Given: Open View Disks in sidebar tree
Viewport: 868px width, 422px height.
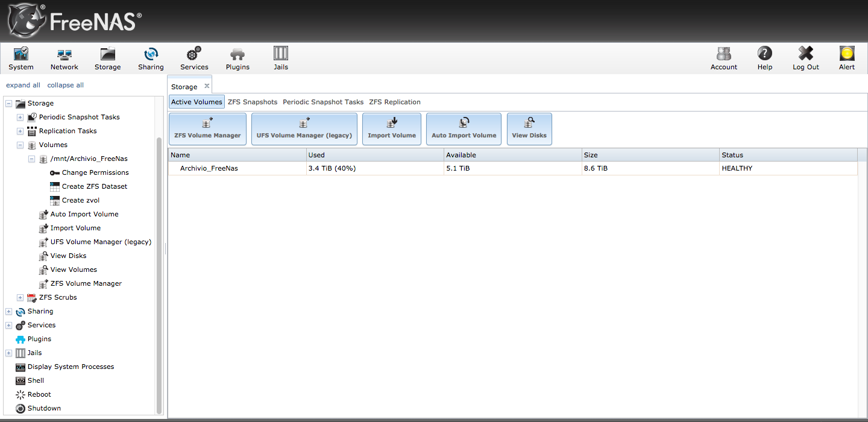Looking at the screenshot, I should coord(68,256).
